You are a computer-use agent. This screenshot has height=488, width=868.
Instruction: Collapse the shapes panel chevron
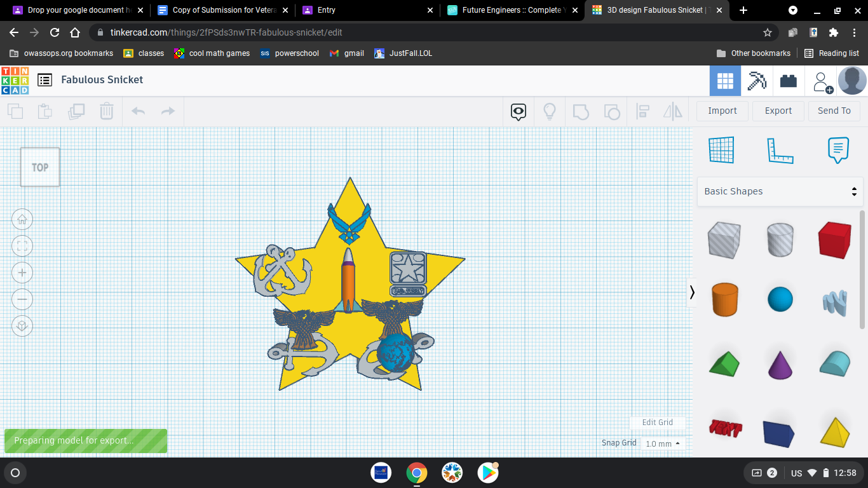pos(692,292)
